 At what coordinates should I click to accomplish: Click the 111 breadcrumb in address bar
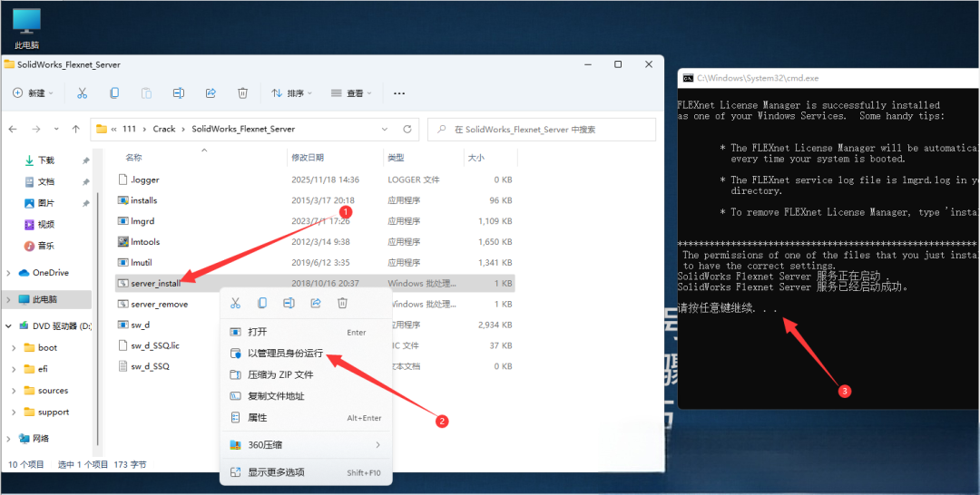(x=130, y=130)
